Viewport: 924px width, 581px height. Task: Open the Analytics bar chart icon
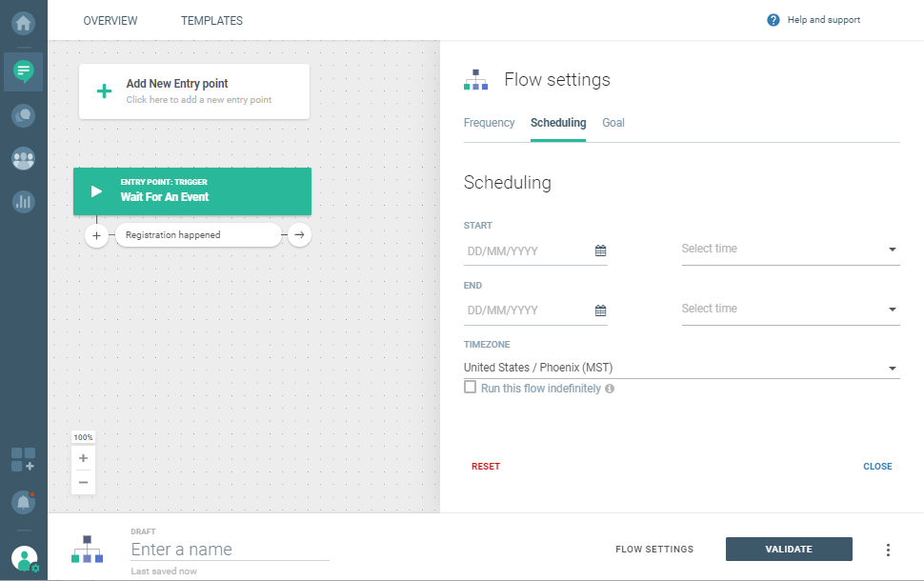pos(23,201)
